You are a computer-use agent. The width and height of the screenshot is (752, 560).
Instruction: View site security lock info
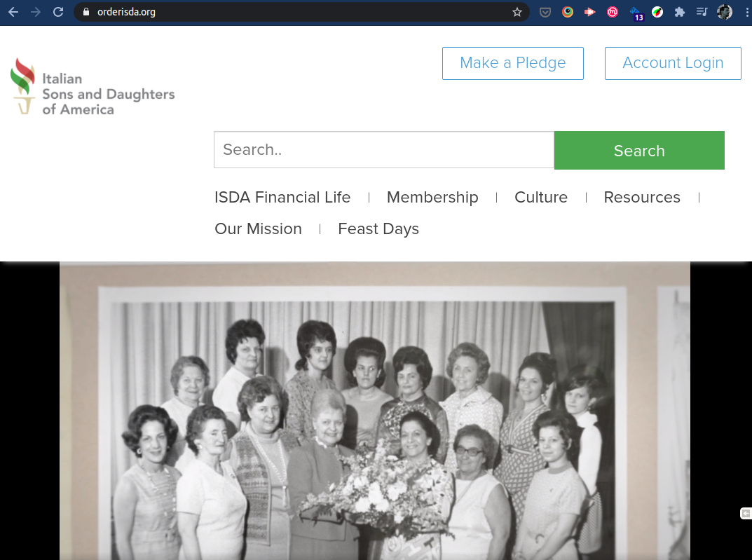point(86,12)
